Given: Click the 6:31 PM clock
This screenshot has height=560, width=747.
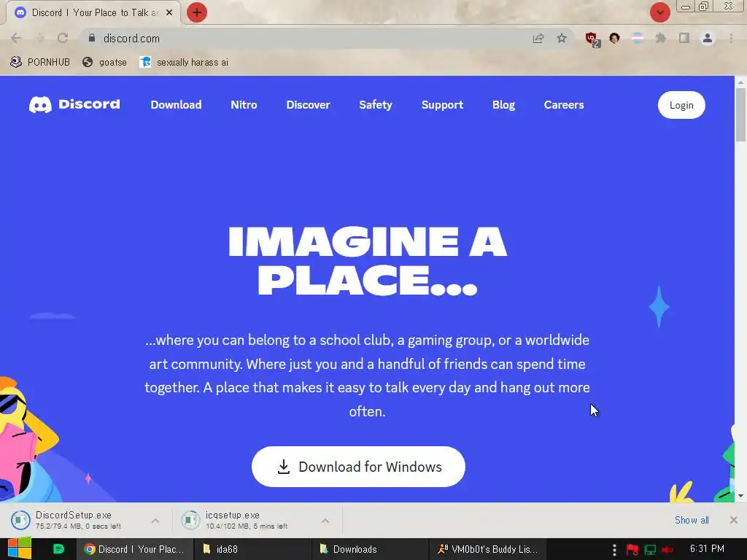Looking at the screenshot, I should [707, 549].
